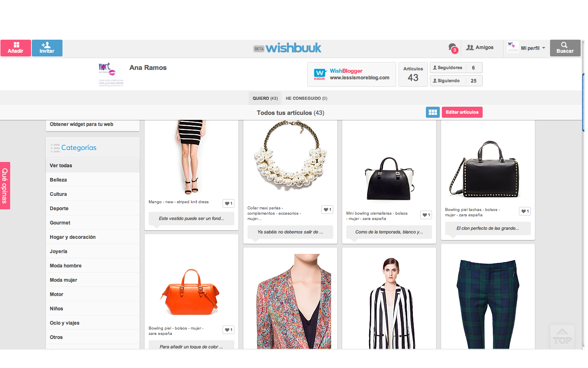
Task: Click comment 'Este vestido puede ser un fond...'
Action: (192, 218)
